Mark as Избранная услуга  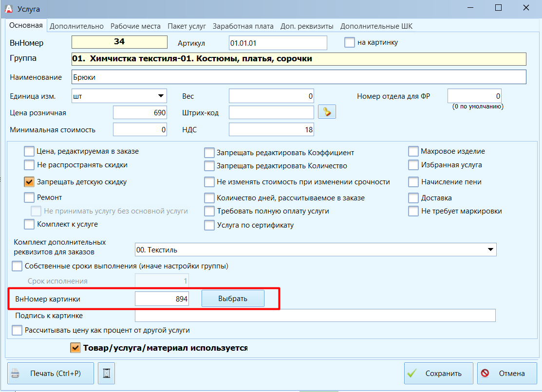click(x=413, y=165)
